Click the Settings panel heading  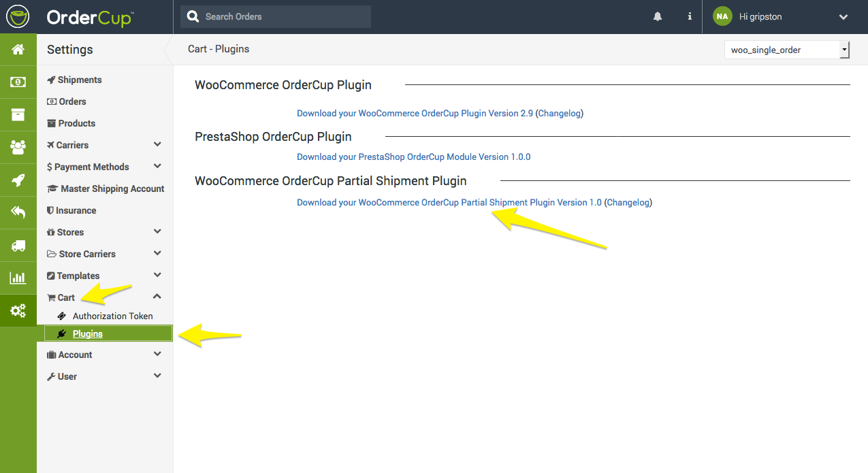tap(70, 50)
